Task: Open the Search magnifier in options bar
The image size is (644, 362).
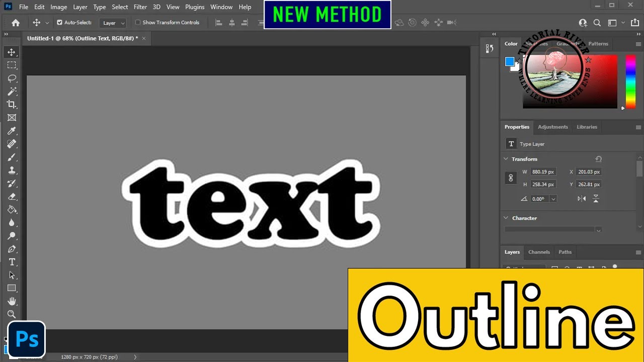Action: 597,23
